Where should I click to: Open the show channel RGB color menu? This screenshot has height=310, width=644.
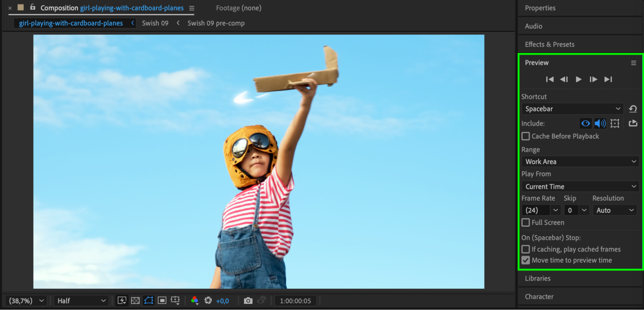point(195,301)
